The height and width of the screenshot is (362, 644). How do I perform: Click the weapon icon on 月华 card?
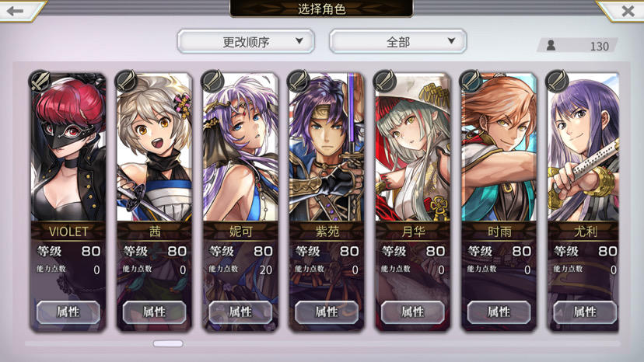pos(385,81)
